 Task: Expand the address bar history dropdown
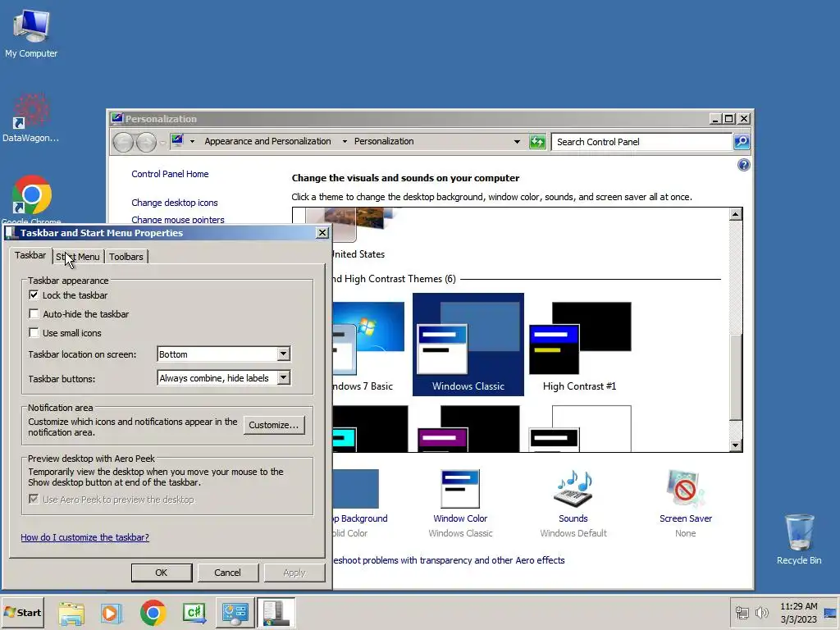pos(517,142)
